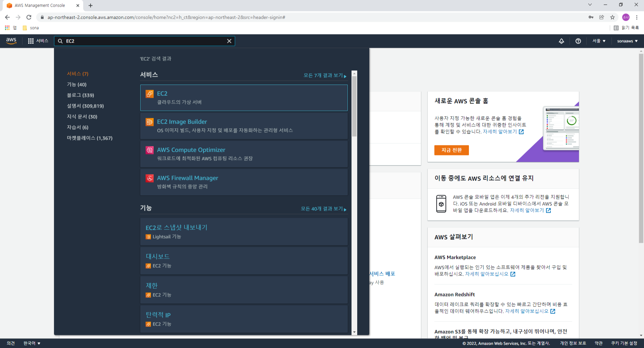Image resolution: width=644 pixels, height=348 pixels.
Task: Open the 제한 EC2 feature
Action: click(244, 290)
